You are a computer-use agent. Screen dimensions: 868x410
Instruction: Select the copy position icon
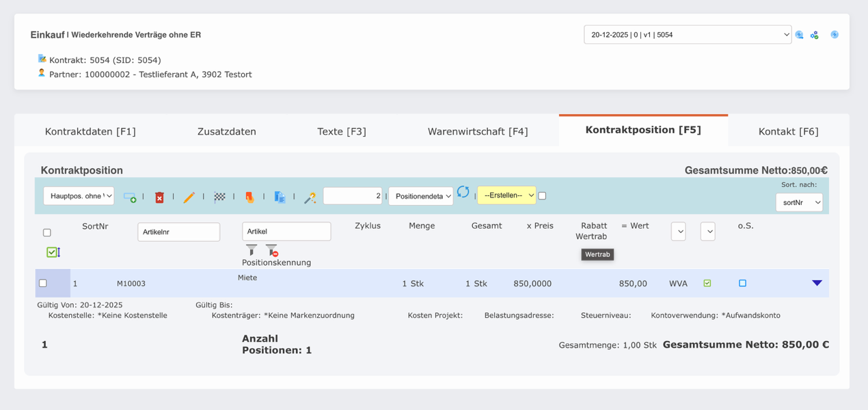tap(279, 196)
